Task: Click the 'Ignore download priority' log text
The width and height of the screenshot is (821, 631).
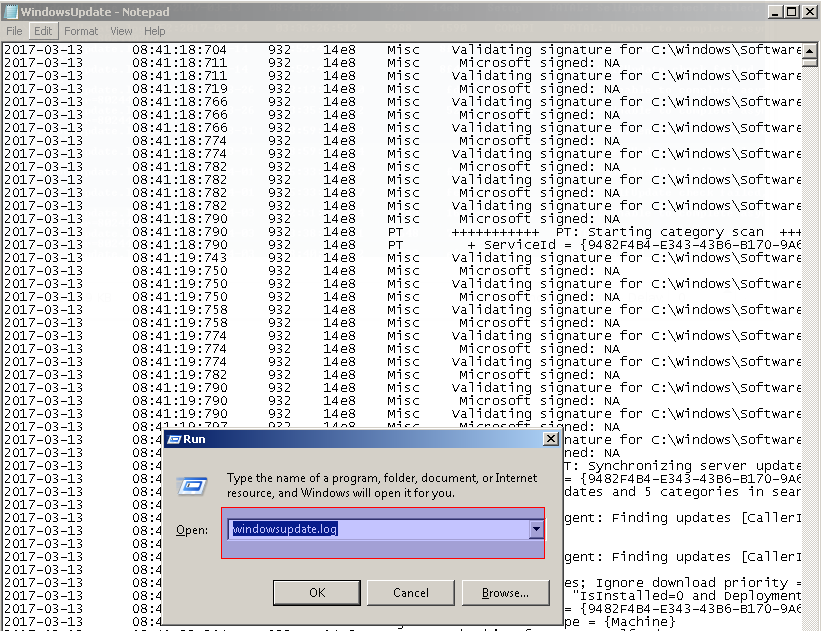Action: (692, 582)
